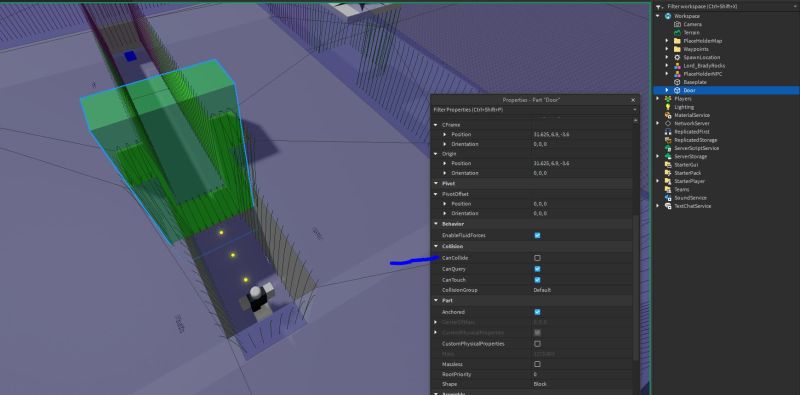Click the Lord_BradyRocks model icon
The image size is (800, 395).
(x=678, y=65)
